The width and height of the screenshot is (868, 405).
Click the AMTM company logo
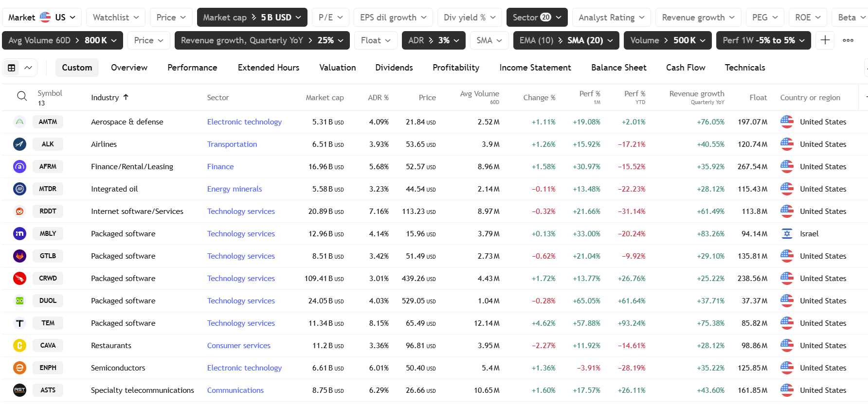coord(19,122)
